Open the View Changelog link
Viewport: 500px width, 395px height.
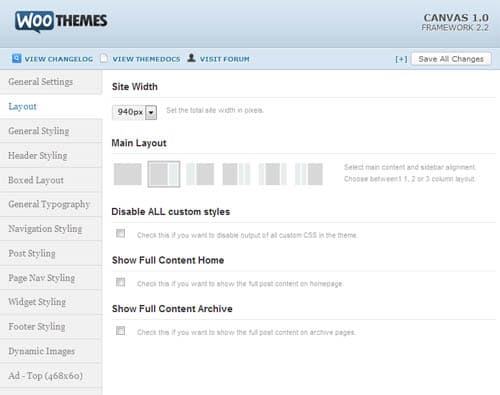pyautogui.click(x=59, y=59)
